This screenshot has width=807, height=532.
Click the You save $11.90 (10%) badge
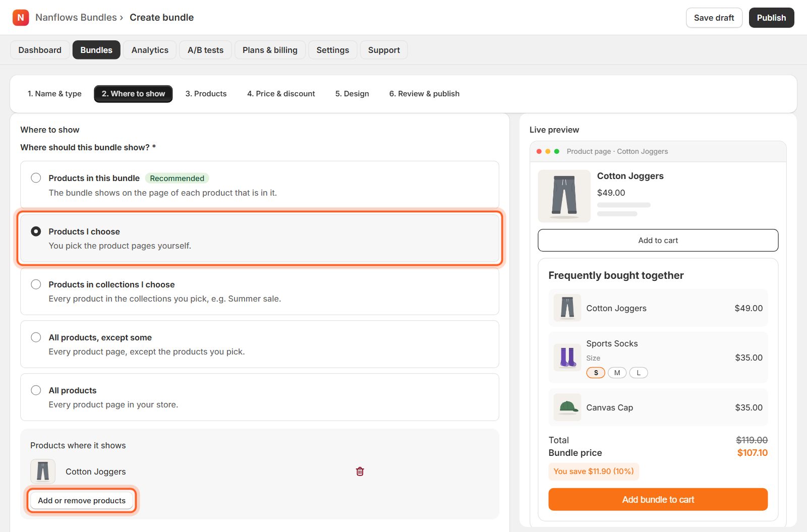coord(594,471)
